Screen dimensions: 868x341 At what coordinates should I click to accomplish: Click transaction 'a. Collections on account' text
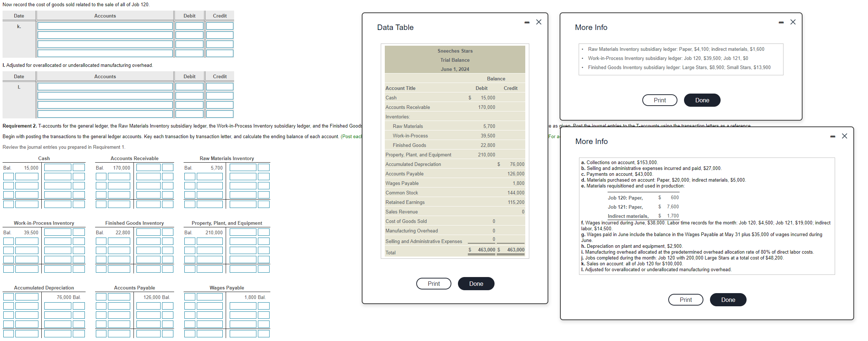[619, 162]
